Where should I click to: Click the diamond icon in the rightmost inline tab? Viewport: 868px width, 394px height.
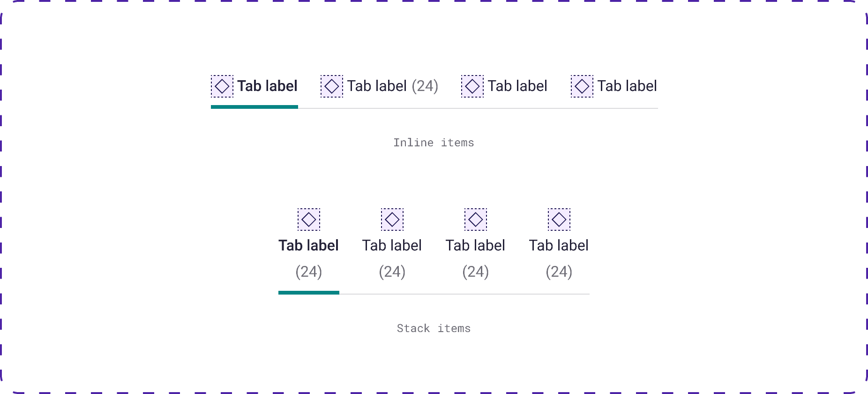pos(582,86)
